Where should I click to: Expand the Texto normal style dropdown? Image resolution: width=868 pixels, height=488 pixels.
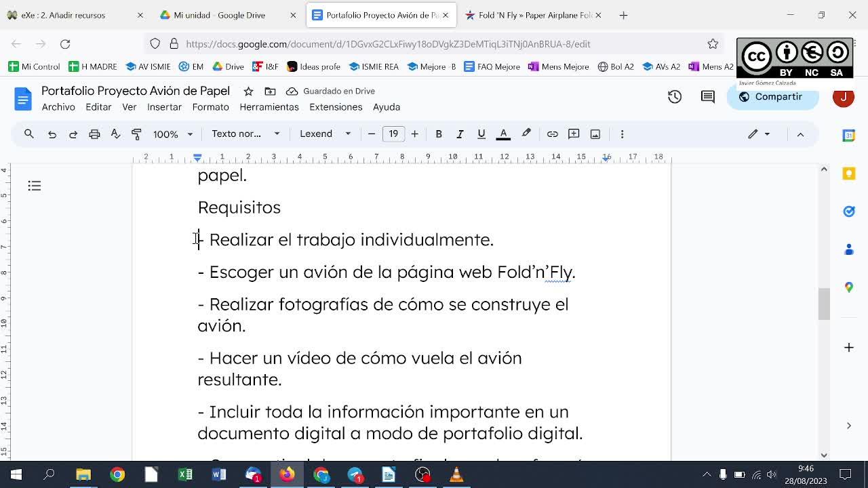tap(245, 134)
